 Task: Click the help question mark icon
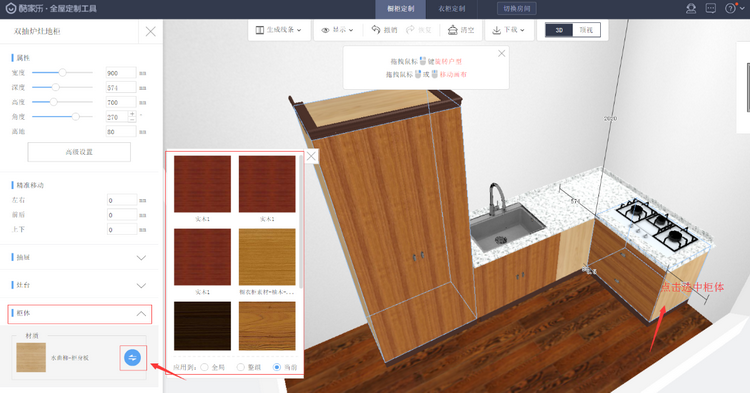(730, 9)
